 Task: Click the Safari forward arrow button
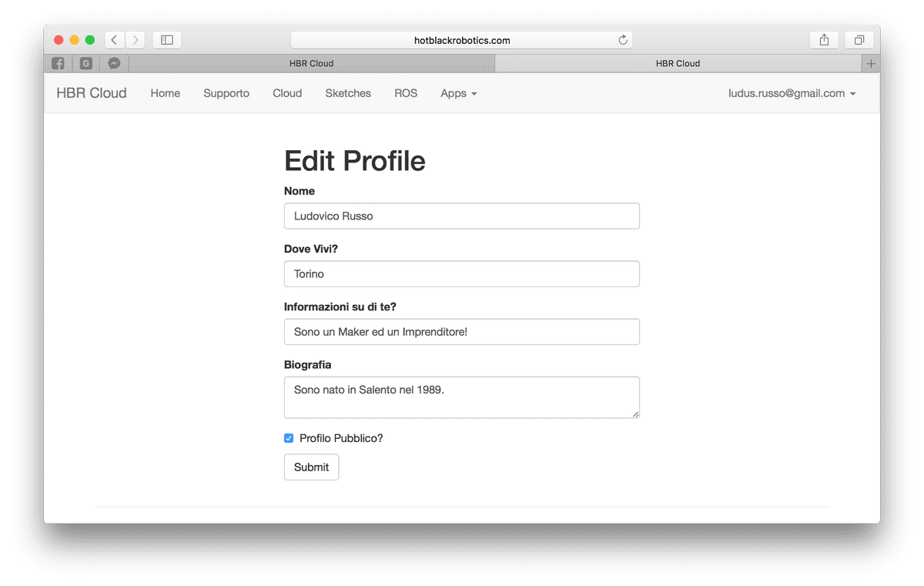coord(136,40)
